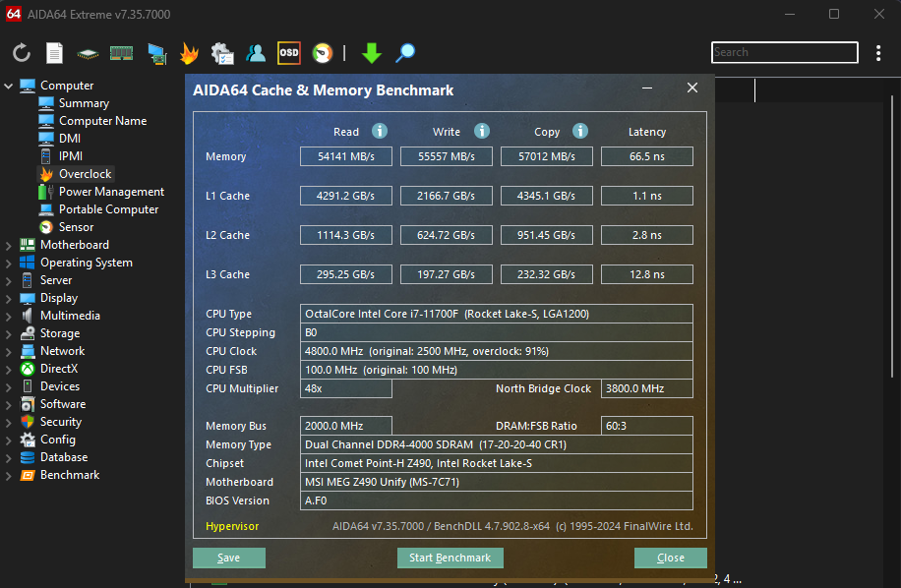The height and width of the screenshot is (588, 901).
Task: Click the Save button in benchmark dialog
Action: click(x=229, y=558)
